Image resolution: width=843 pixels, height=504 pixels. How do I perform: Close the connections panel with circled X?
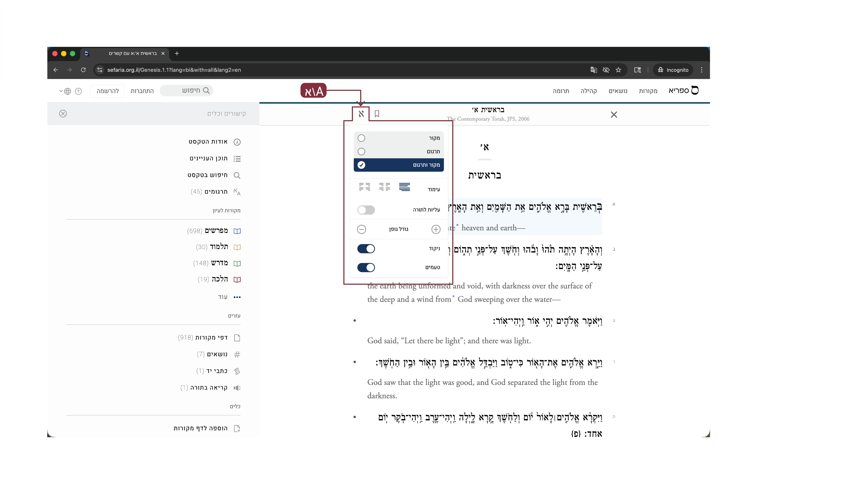(x=63, y=113)
